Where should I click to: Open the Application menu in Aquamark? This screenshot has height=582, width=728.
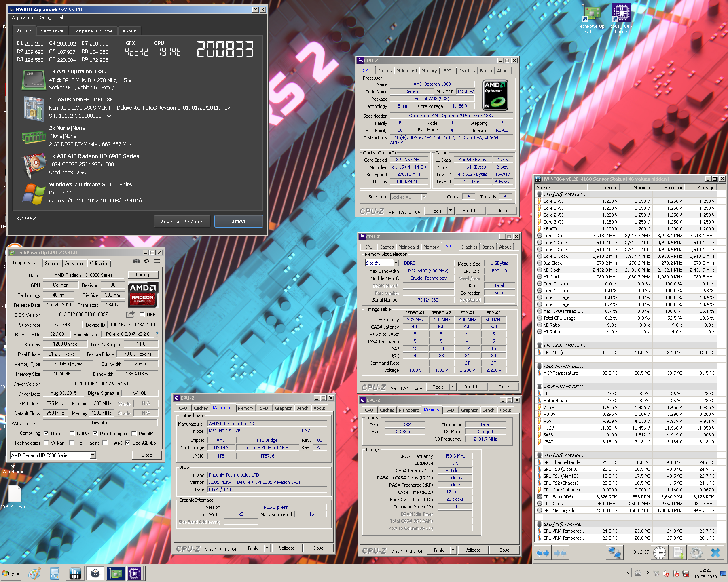pyautogui.click(x=22, y=17)
